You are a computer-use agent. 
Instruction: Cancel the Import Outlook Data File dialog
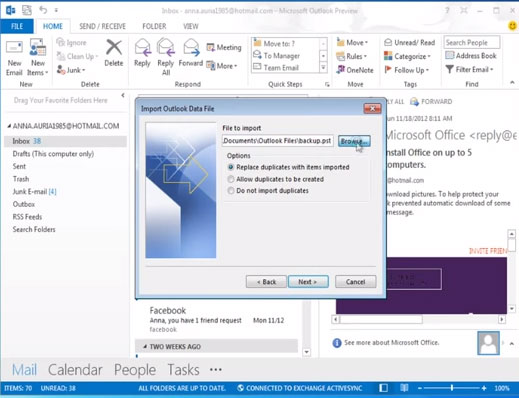tap(356, 282)
